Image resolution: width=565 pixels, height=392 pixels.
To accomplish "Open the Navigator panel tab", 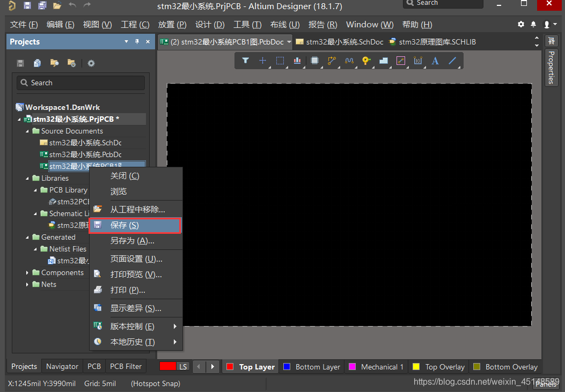I will tap(62, 366).
